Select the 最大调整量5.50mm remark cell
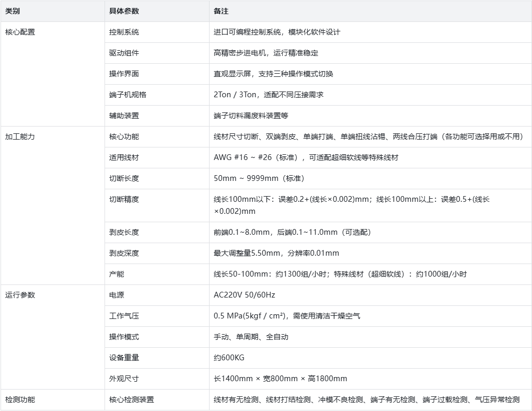 [276, 253]
